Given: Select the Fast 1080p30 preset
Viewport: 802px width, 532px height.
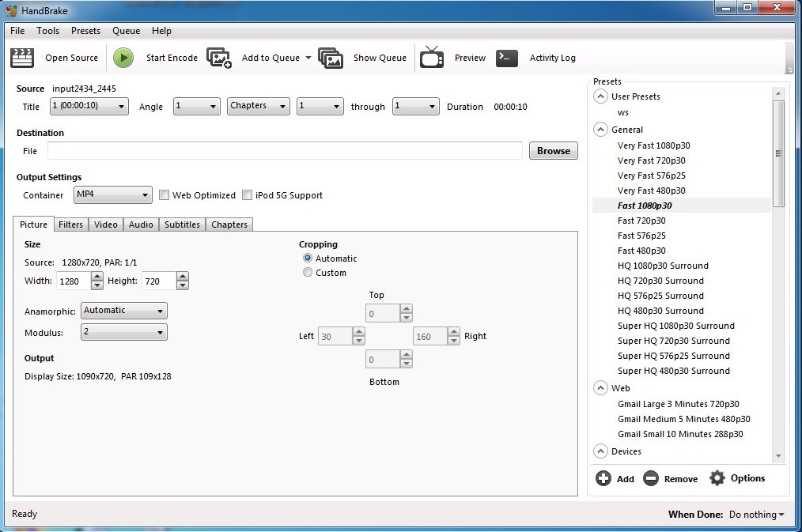Looking at the screenshot, I should tap(645, 206).
